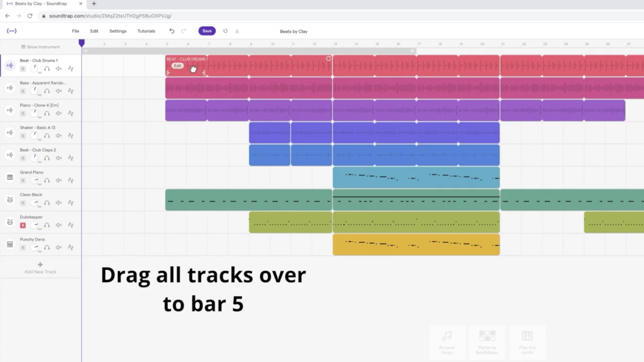This screenshot has height=362, width=644.
Task: Click the Punchy Dana synth instrument icon
Action: (x=10, y=244)
